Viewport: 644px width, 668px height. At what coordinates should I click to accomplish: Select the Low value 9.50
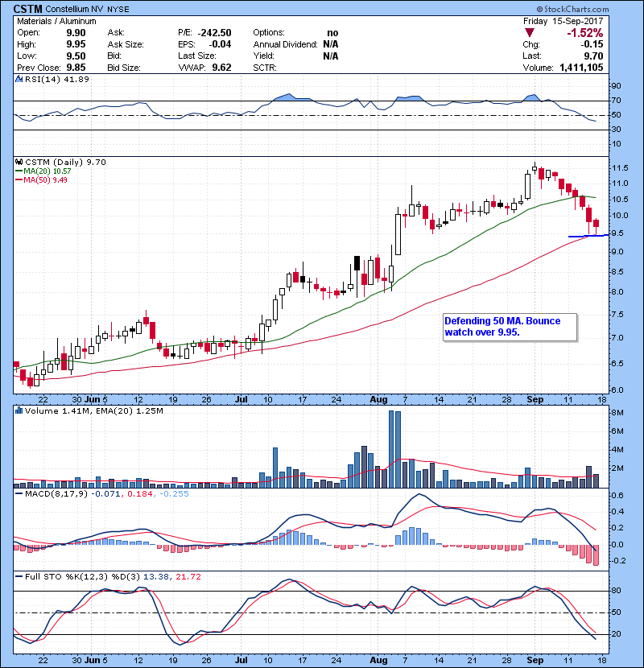click(x=76, y=56)
